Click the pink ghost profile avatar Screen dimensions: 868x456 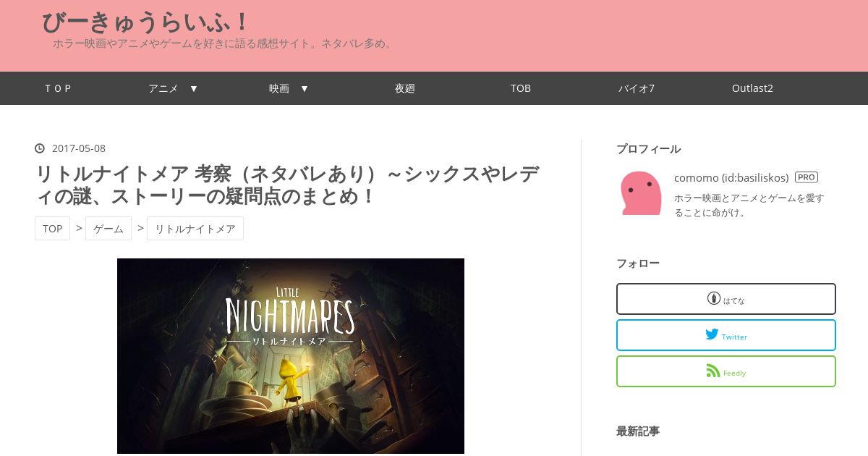pos(641,193)
